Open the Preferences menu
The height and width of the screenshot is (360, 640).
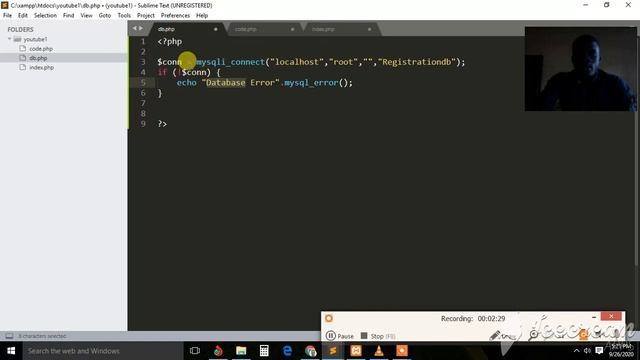coord(175,16)
